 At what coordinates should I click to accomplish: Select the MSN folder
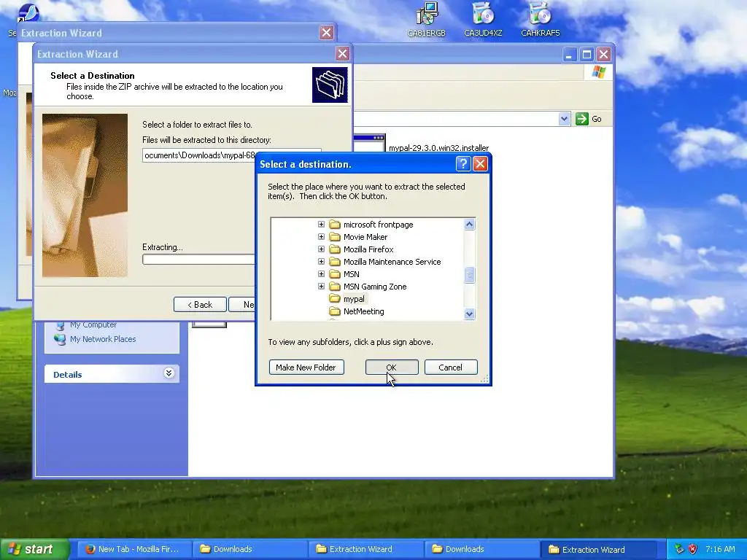[x=351, y=274]
